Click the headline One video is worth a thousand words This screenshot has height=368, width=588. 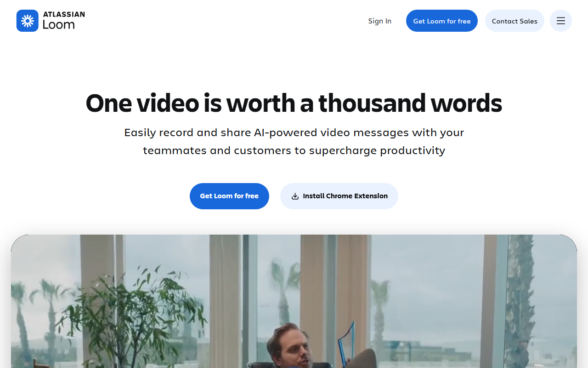[x=294, y=103]
